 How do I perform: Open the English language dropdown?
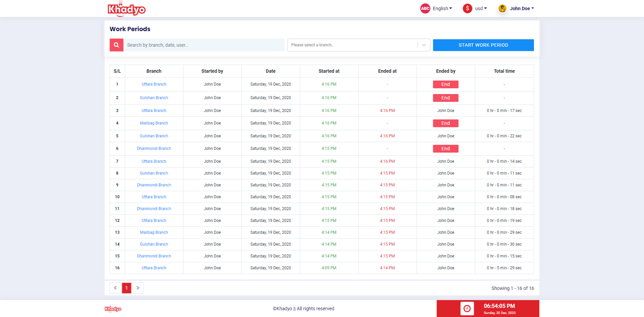(442, 8)
